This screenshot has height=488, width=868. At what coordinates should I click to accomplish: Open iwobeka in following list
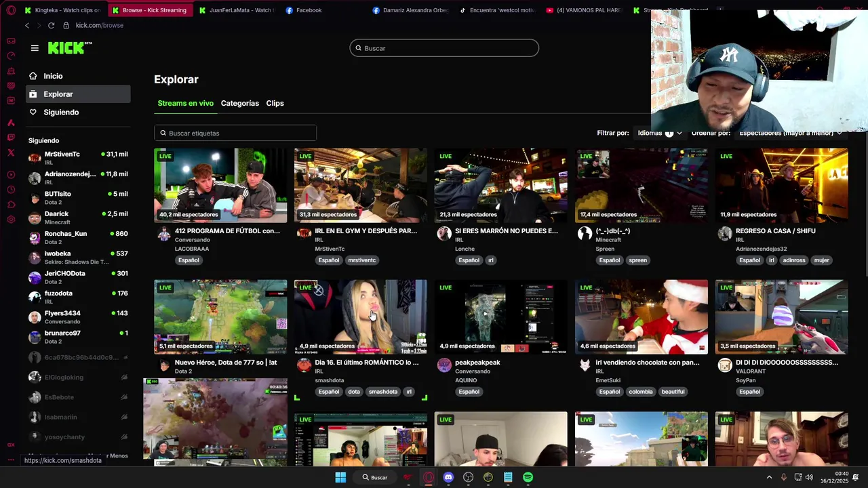[78, 257]
